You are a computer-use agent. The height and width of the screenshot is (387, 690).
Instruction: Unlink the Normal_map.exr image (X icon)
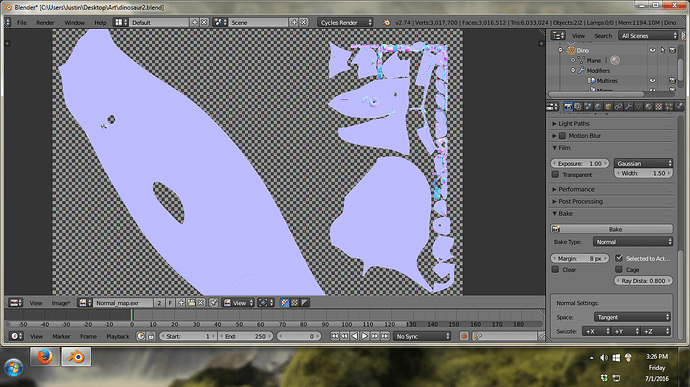[x=201, y=303]
